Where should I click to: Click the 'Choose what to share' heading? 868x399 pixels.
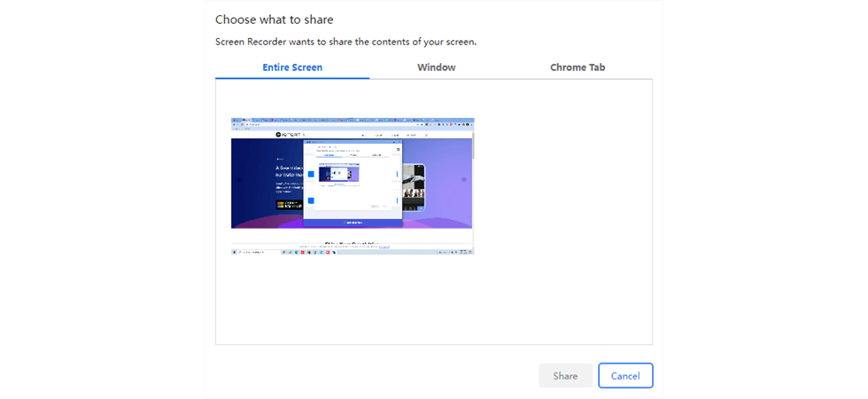[274, 20]
